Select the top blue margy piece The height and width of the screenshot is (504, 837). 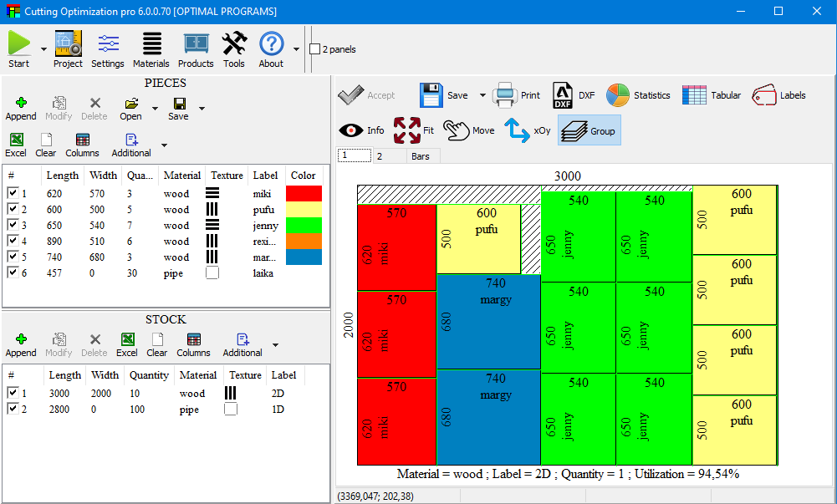[488, 322]
